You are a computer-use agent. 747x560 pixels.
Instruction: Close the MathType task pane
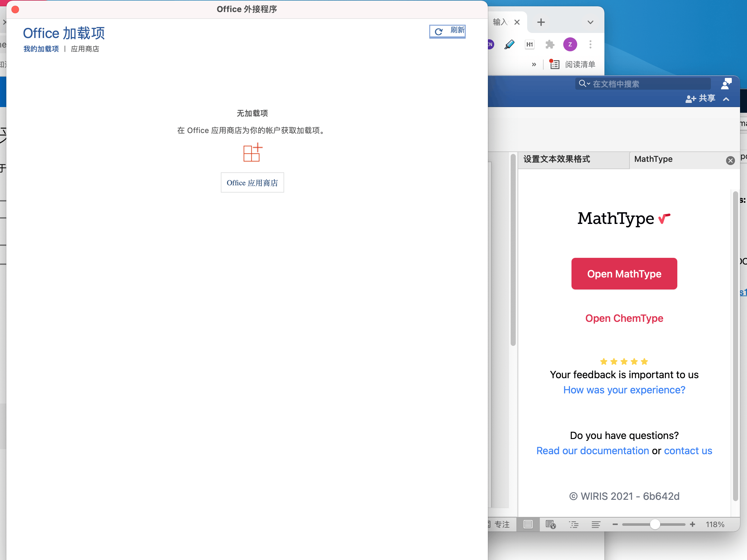(x=730, y=160)
